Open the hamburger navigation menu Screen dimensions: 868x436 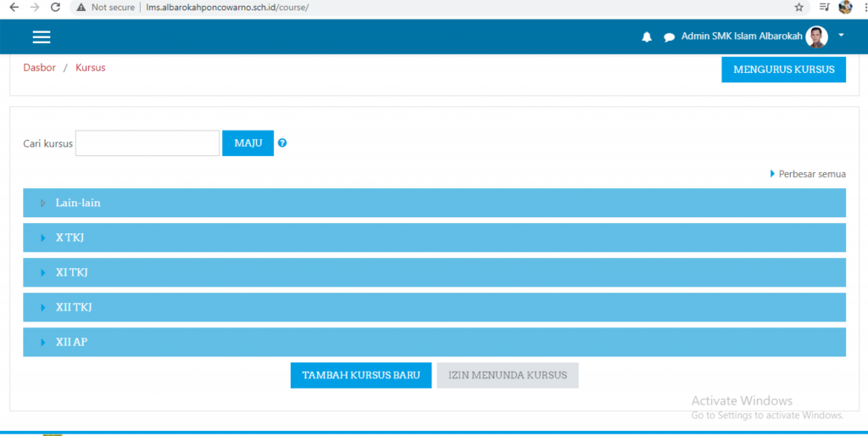pos(42,36)
